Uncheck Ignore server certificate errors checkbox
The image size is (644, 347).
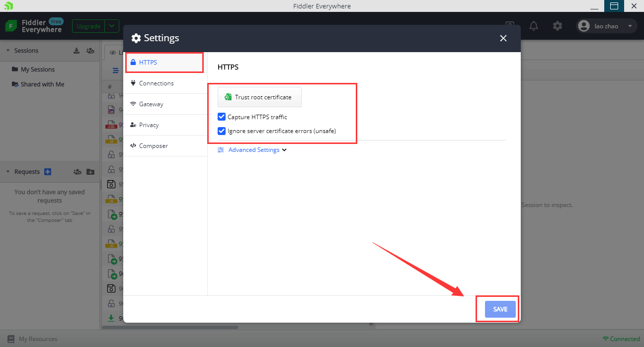click(222, 131)
